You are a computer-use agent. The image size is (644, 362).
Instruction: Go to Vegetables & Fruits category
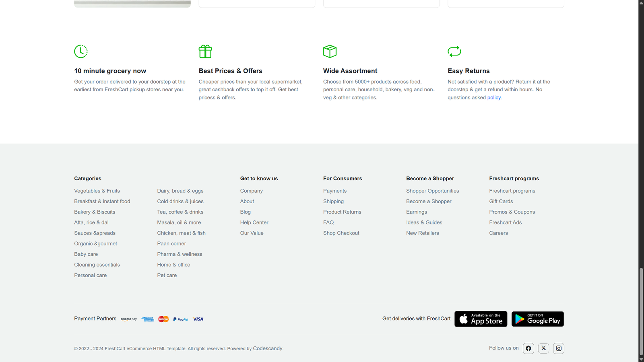pos(97,191)
